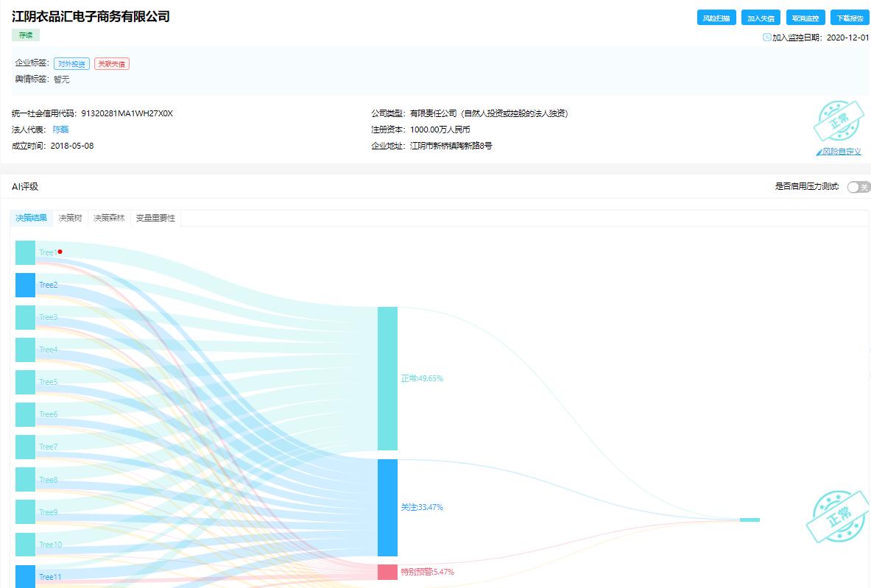Select the Tree1 node in Sankey chart
Screen dimensions: 871x588
tap(25, 252)
